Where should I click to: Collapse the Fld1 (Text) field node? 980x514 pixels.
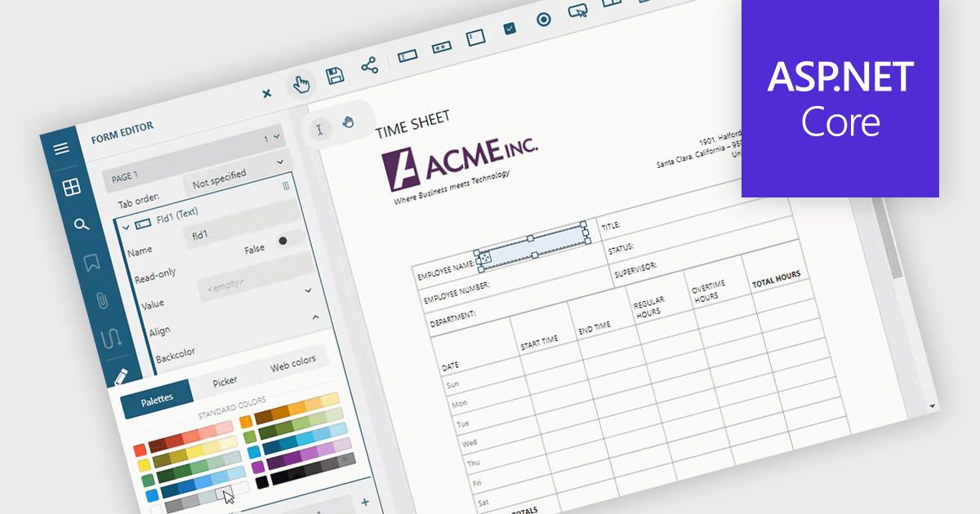[126, 227]
